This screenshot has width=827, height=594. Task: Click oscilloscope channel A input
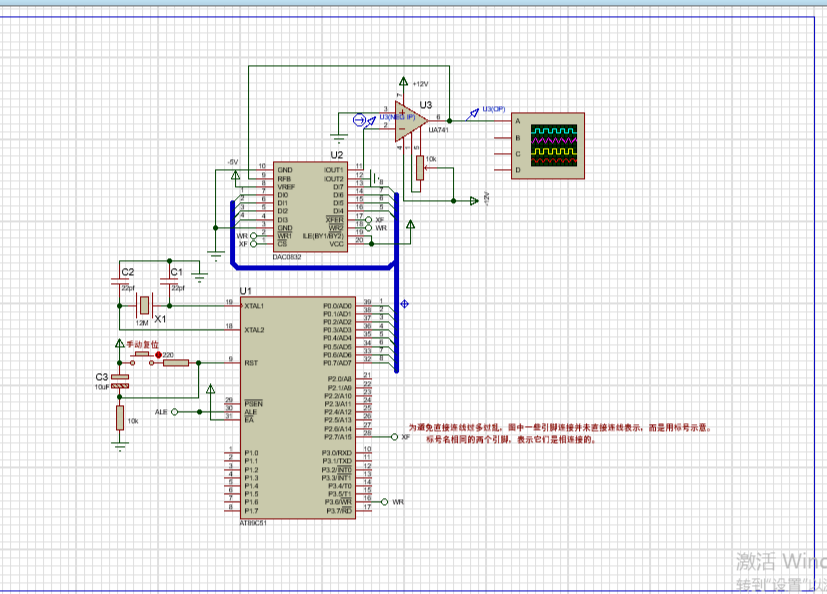point(517,121)
